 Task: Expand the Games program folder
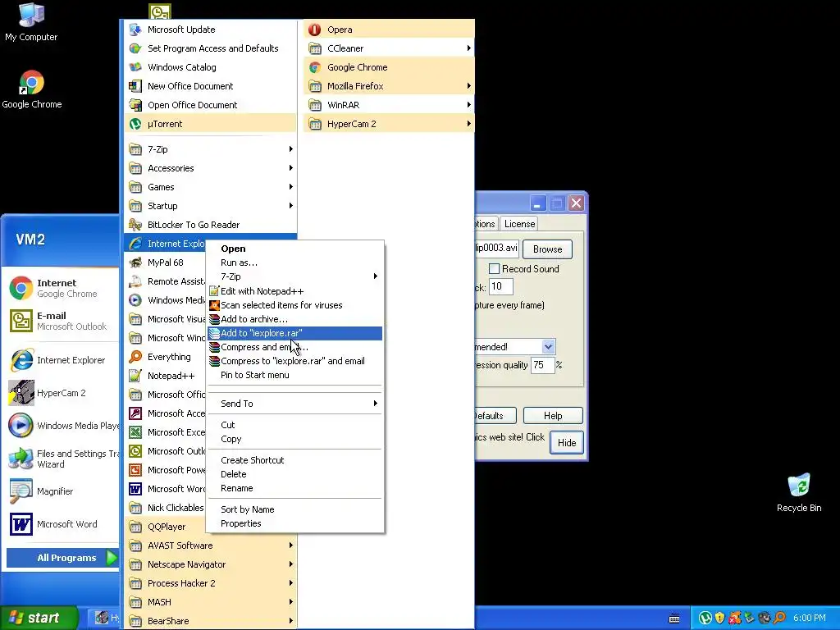(x=210, y=187)
